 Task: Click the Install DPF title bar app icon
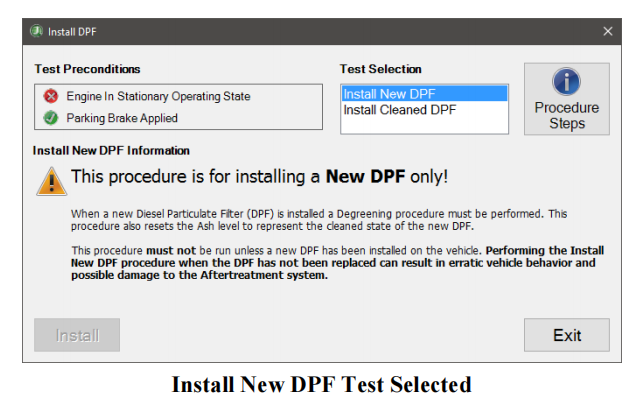click(x=37, y=31)
